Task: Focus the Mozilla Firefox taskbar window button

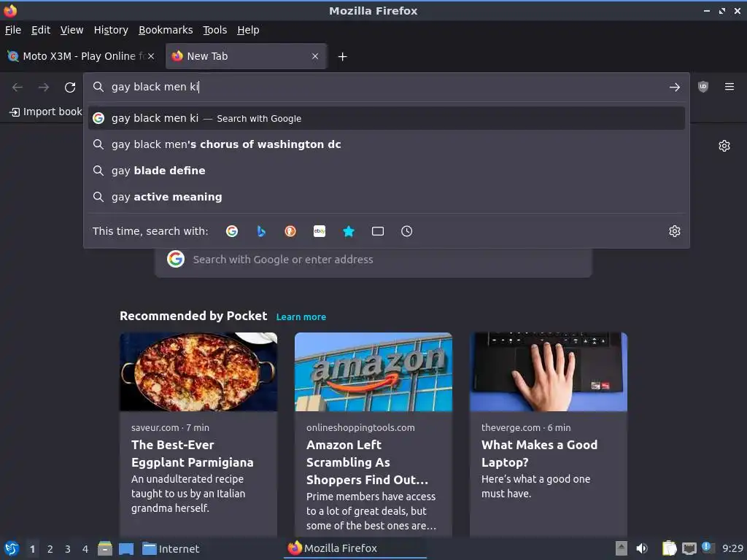Action: [x=355, y=548]
